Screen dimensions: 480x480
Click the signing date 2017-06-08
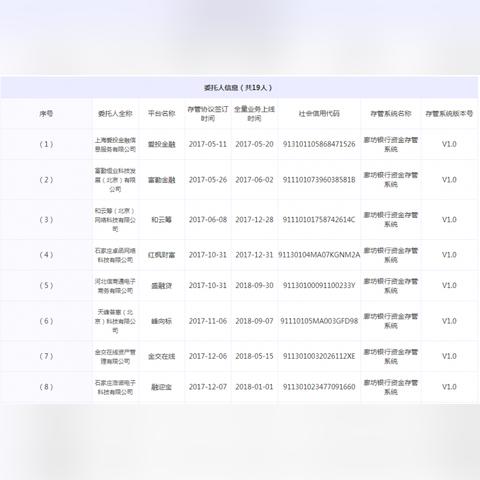click(x=208, y=220)
